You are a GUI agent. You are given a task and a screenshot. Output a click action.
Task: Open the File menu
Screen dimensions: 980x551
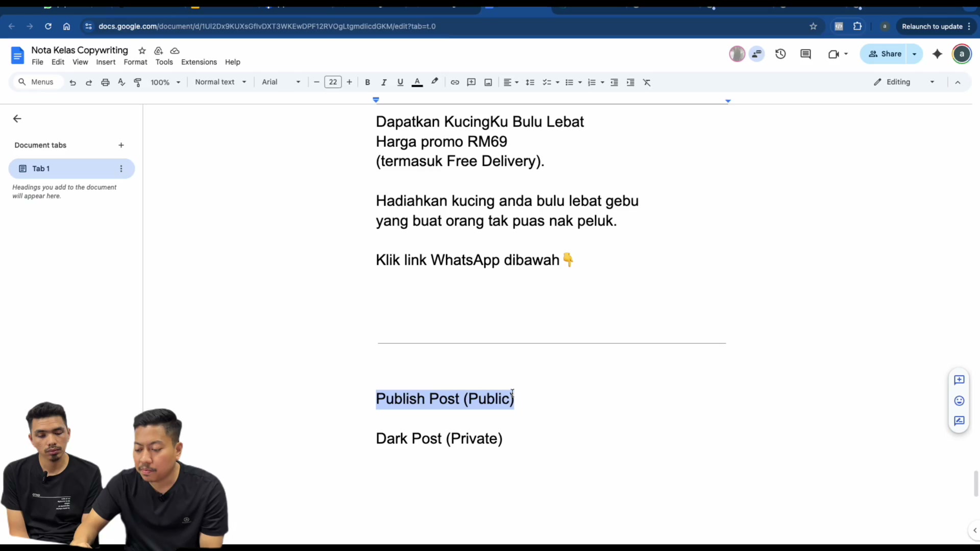coord(37,62)
